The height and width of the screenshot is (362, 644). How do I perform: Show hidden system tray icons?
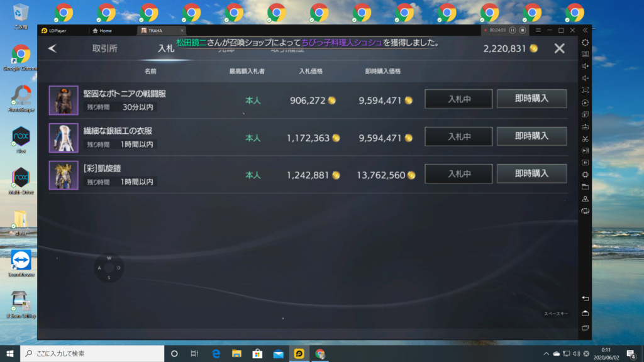[546, 354]
